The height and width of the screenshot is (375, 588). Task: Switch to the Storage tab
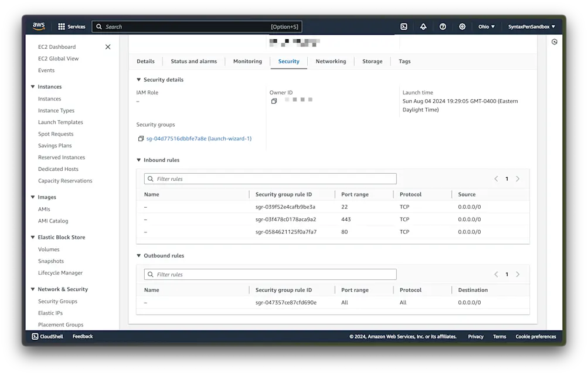[372, 61]
